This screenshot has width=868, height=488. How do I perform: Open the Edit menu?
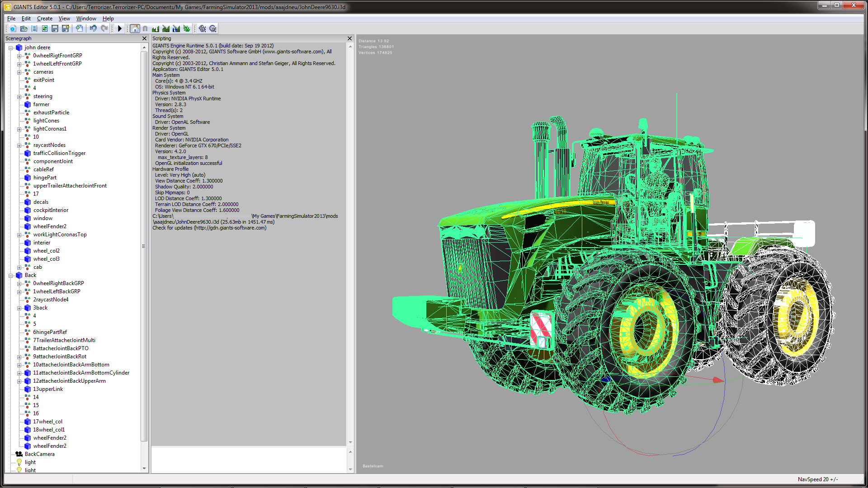click(x=26, y=19)
